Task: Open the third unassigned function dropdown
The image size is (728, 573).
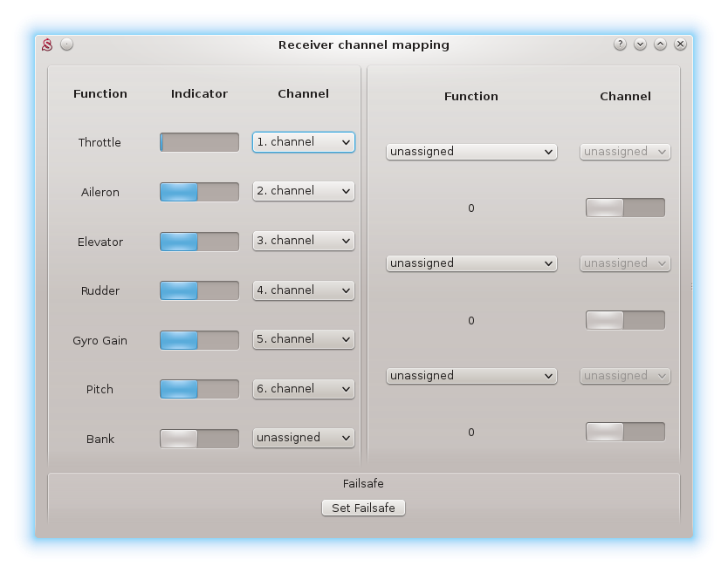Action: [x=471, y=376]
